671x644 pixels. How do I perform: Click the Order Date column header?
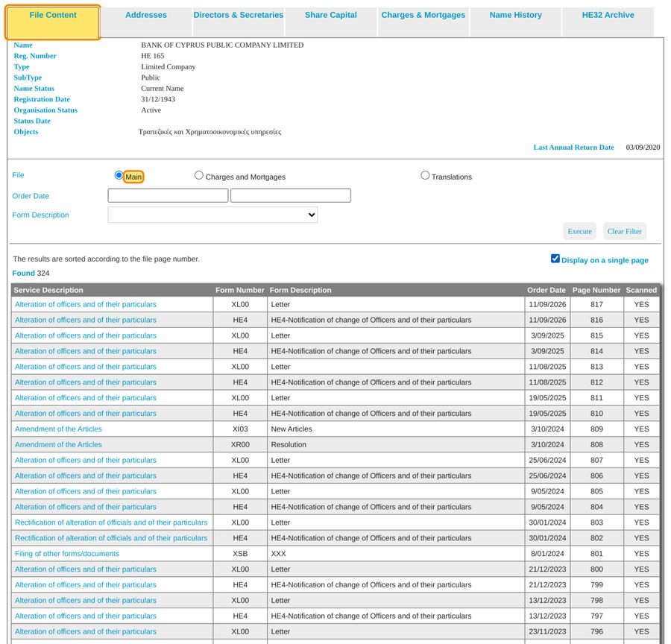point(546,290)
